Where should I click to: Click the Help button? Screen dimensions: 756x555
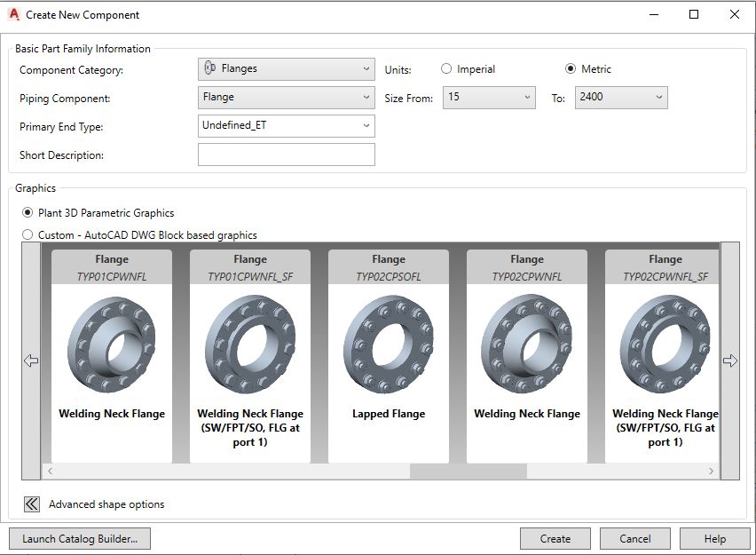[x=714, y=539]
